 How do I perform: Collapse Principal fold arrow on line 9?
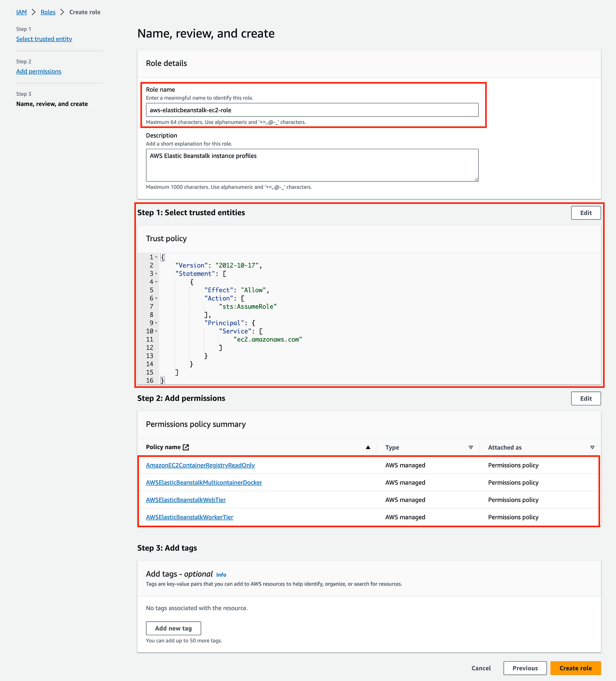(x=156, y=323)
